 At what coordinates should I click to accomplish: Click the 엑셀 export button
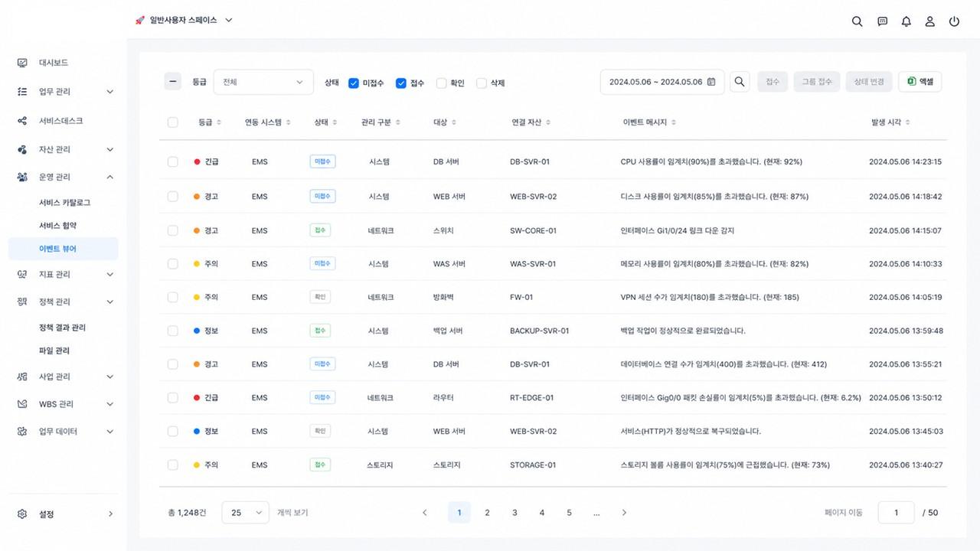tap(920, 82)
